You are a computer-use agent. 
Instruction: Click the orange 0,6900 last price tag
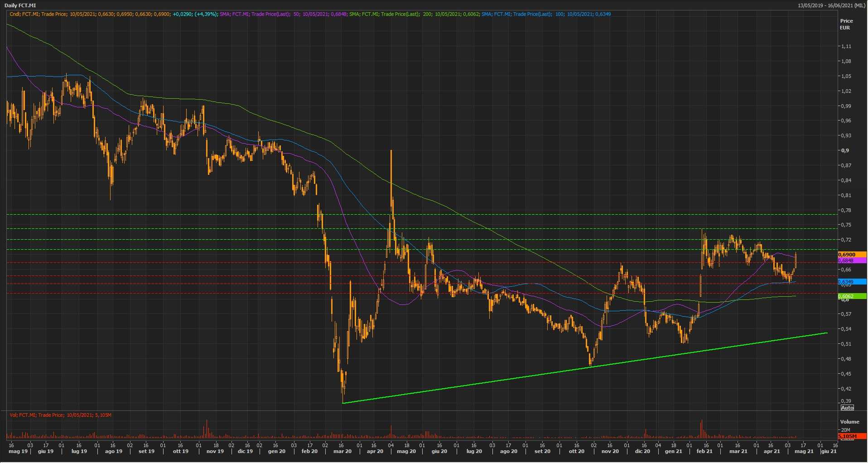(852, 255)
